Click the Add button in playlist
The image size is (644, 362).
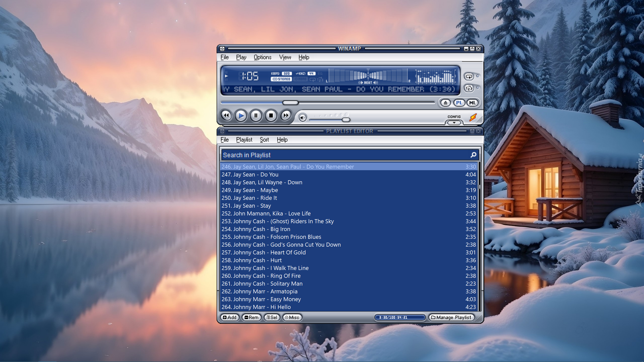click(229, 318)
